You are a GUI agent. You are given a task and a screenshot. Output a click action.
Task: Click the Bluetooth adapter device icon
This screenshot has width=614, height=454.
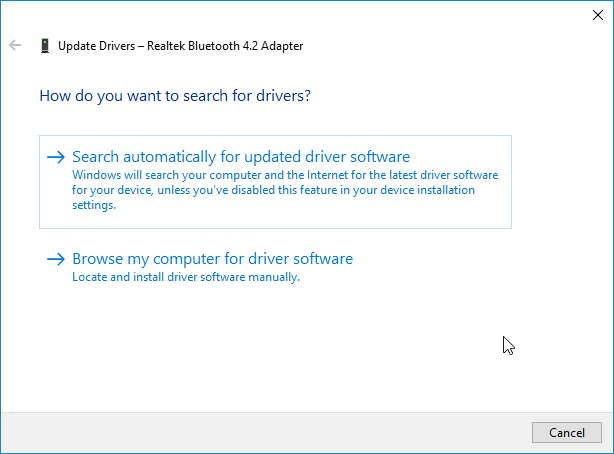pos(45,46)
